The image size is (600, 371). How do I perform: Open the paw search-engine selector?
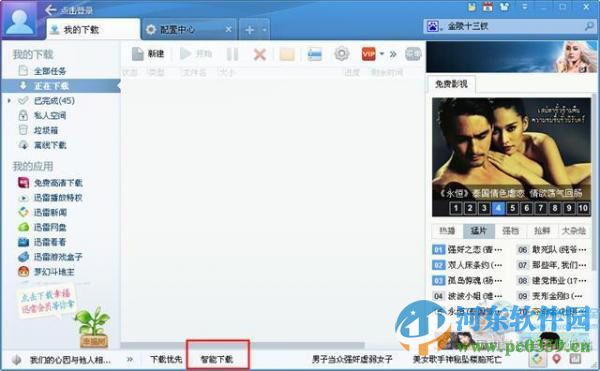click(x=433, y=26)
